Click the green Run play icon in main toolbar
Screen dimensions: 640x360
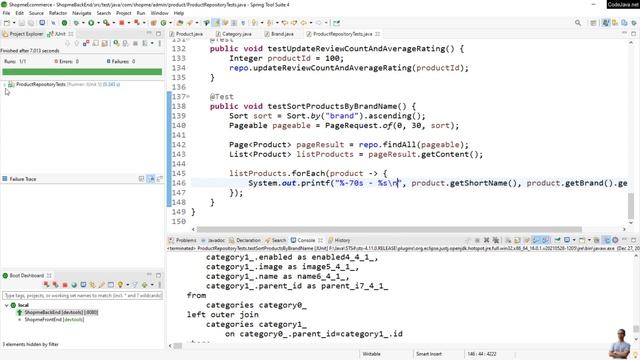(91, 23)
